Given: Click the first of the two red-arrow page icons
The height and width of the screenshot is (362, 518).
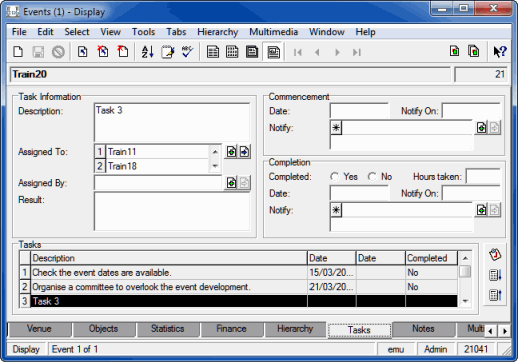Looking at the screenshot, I should click(103, 52).
